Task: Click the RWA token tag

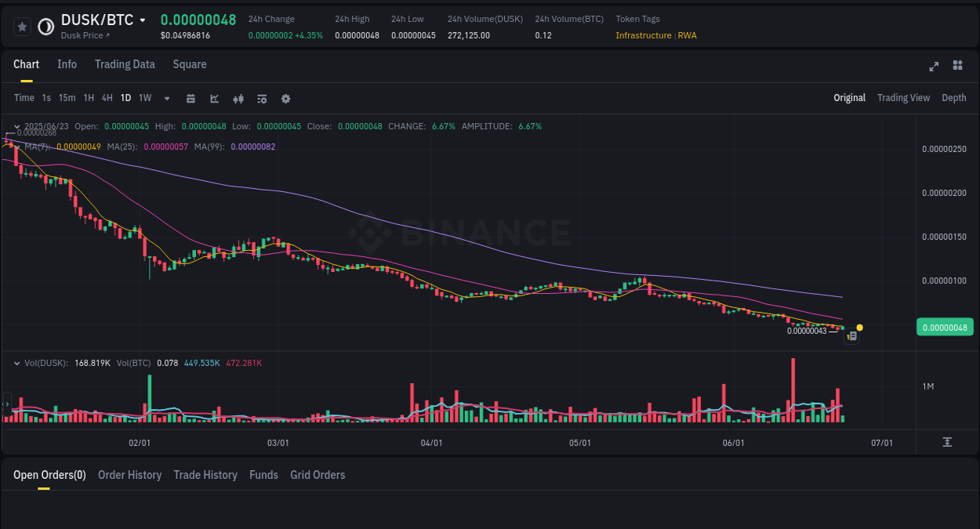Action: [x=688, y=35]
